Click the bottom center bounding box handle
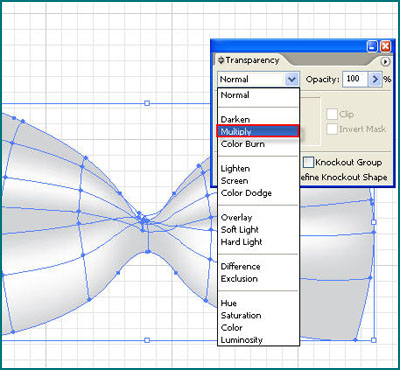The image size is (400, 370). coord(147,340)
